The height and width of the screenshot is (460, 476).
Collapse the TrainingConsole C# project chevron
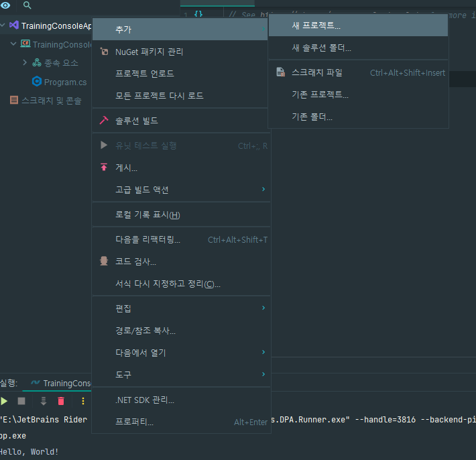(13, 44)
